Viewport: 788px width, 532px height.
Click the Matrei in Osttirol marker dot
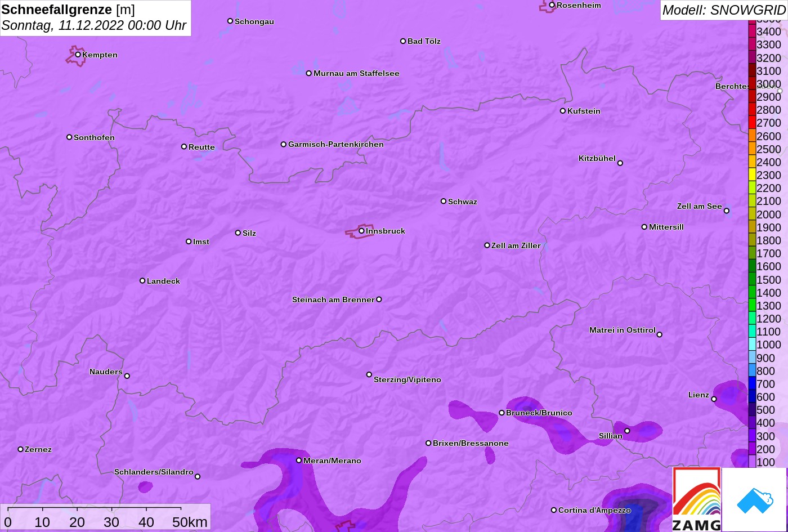click(660, 334)
